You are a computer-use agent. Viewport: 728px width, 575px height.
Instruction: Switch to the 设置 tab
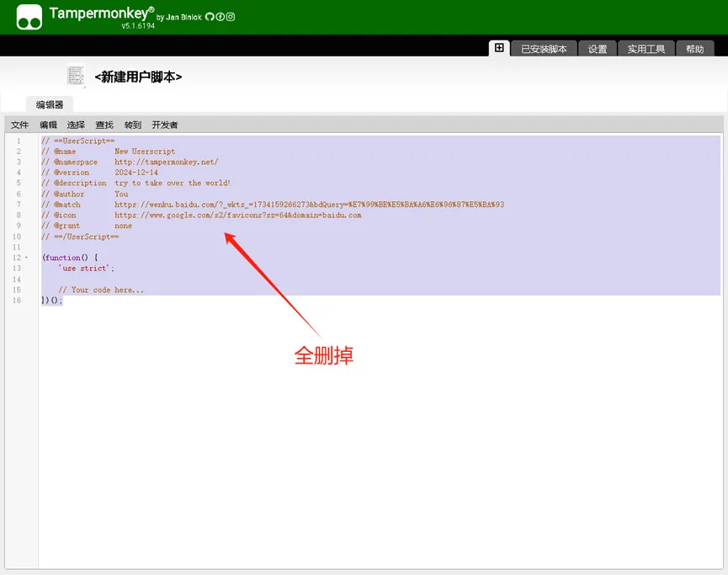597,49
